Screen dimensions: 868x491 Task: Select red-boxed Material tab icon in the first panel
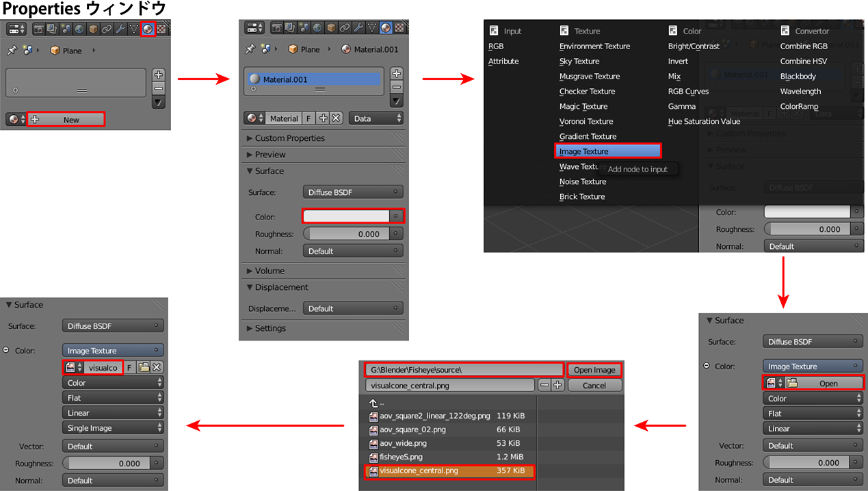[x=148, y=29]
